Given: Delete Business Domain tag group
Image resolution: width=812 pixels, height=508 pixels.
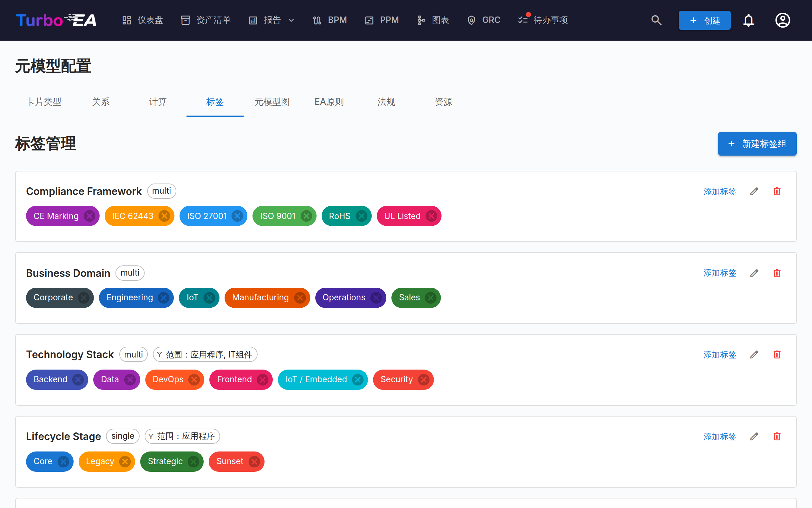Looking at the screenshot, I should coord(777,273).
